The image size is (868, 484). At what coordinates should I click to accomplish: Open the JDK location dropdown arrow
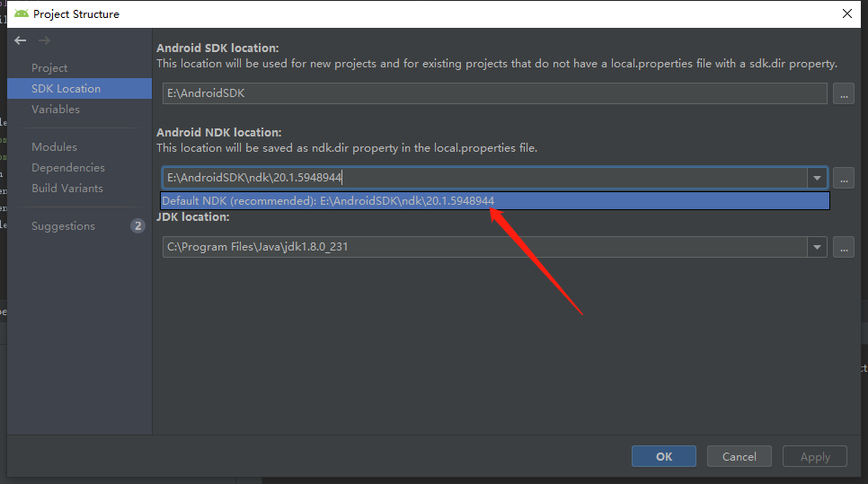(x=817, y=247)
